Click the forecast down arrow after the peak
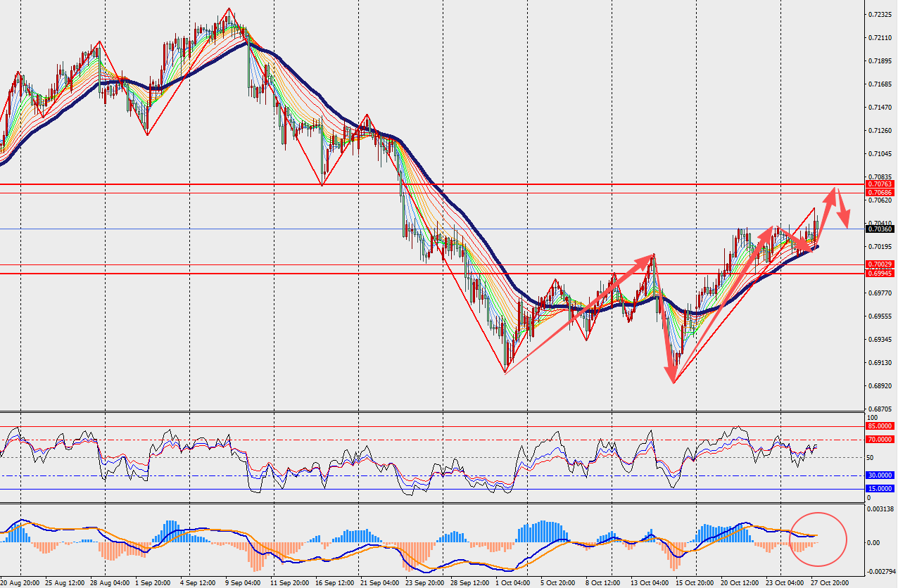The height and width of the screenshot is (588, 898). (x=842, y=207)
